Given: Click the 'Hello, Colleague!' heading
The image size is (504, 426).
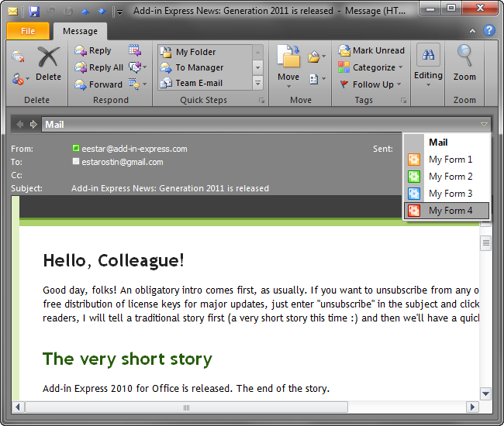Looking at the screenshot, I should pos(113,261).
